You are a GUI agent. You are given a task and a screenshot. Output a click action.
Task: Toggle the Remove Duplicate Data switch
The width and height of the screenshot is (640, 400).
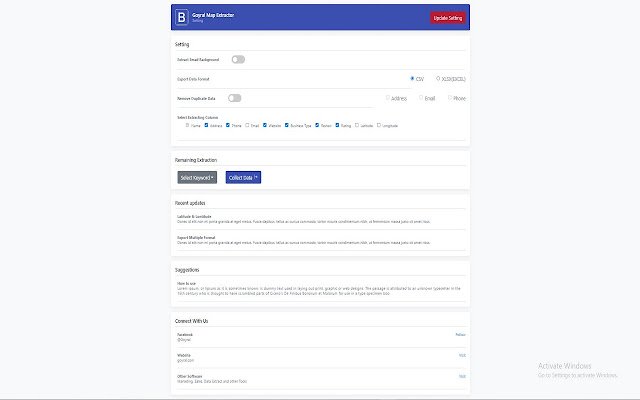235,98
